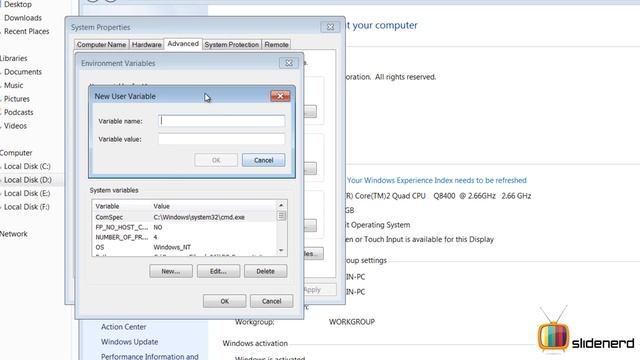
Task: Select Libraries in the navigation pane
Action: click(13, 58)
